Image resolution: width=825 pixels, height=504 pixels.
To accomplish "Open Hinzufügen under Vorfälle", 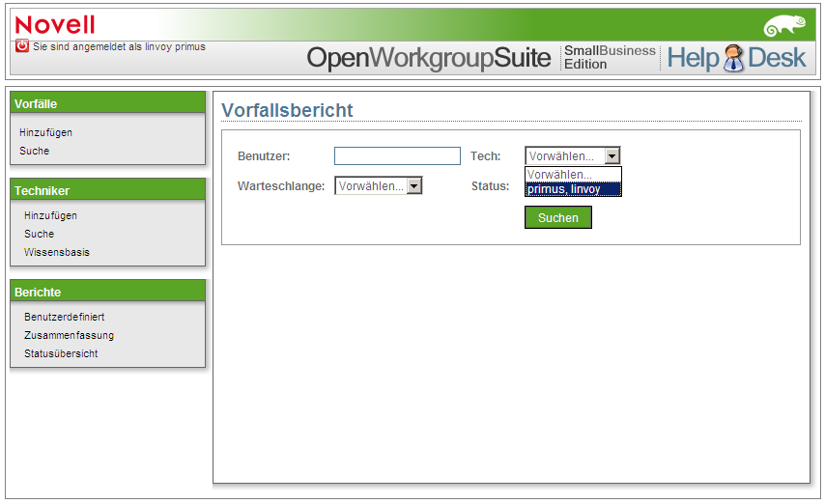I will pyautogui.click(x=45, y=132).
